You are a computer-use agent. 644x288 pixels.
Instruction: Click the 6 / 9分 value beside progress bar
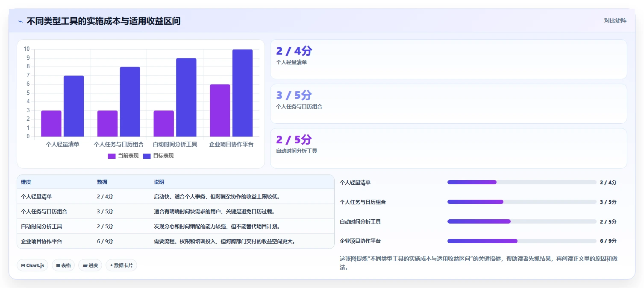tap(608, 241)
